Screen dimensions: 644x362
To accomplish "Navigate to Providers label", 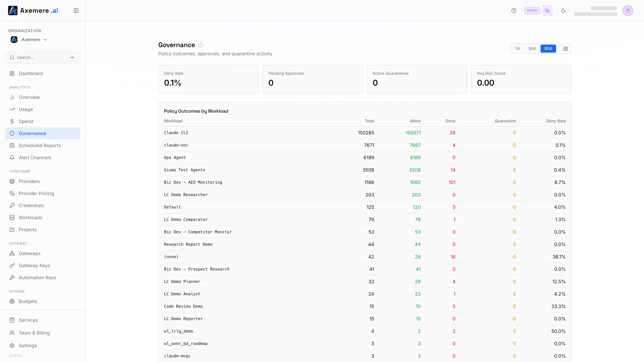I will 29,181.
